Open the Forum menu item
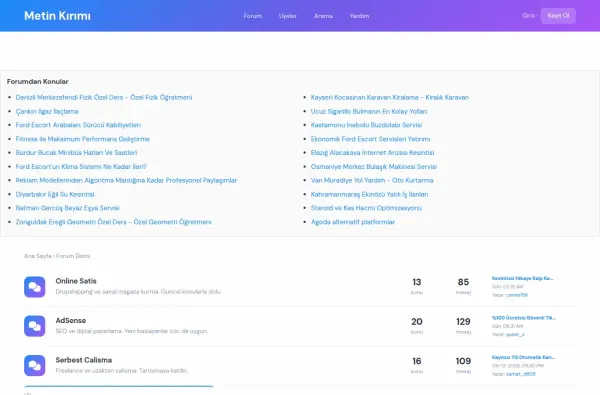This screenshot has height=395, width=600. 253,16
